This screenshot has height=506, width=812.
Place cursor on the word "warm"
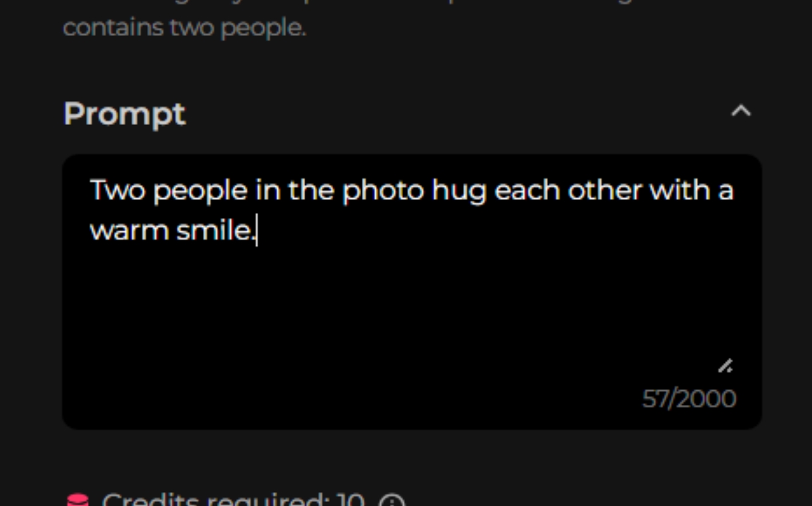(128, 232)
